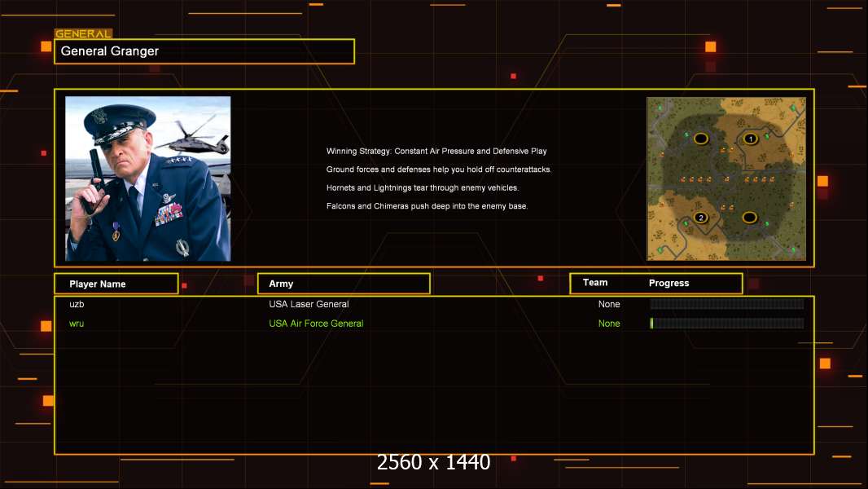Click uzb's team value None

point(609,304)
